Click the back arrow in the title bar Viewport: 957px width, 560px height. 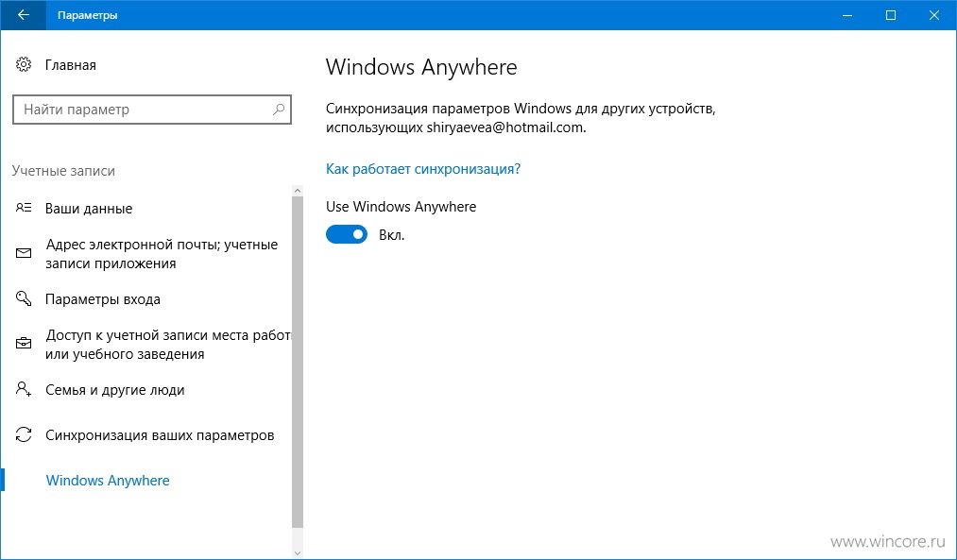click(24, 15)
